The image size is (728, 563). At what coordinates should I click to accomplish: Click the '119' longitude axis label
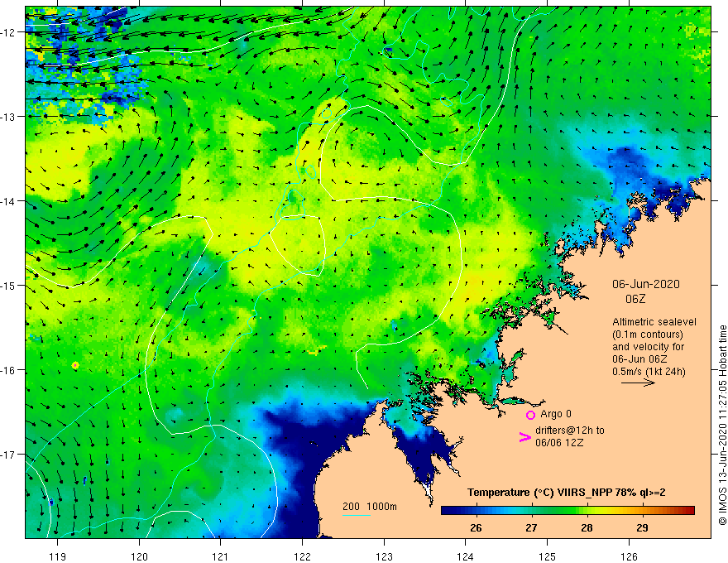click(x=58, y=556)
